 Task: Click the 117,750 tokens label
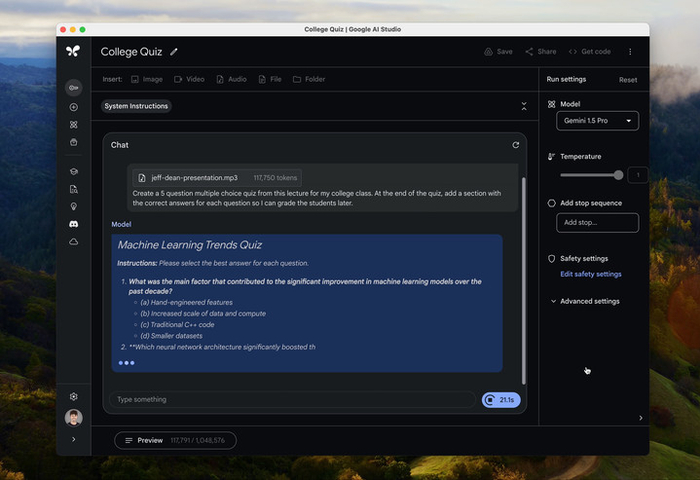pyautogui.click(x=275, y=178)
